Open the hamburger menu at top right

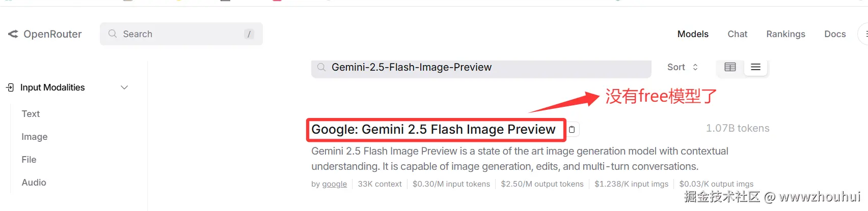(864, 34)
